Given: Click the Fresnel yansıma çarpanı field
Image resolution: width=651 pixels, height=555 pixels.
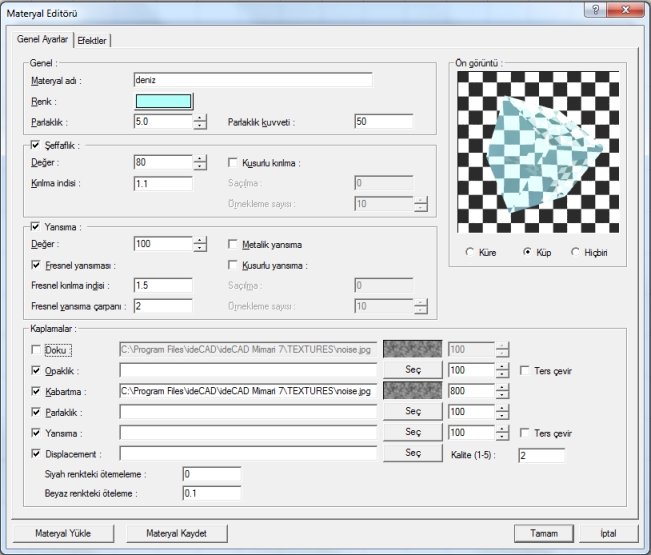Looking at the screenshot, I should coord(163,306).
